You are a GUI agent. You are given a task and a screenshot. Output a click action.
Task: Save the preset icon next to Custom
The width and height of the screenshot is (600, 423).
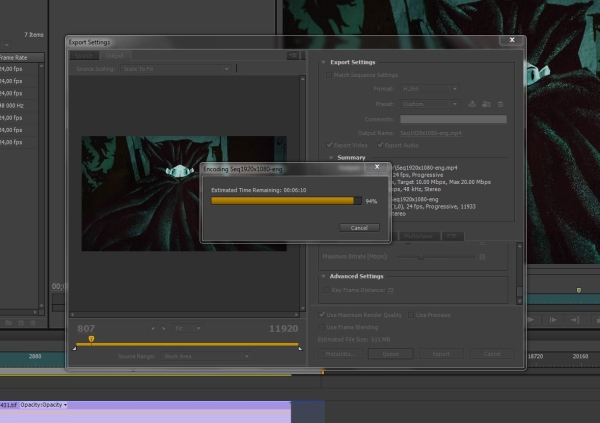[472, 104]
